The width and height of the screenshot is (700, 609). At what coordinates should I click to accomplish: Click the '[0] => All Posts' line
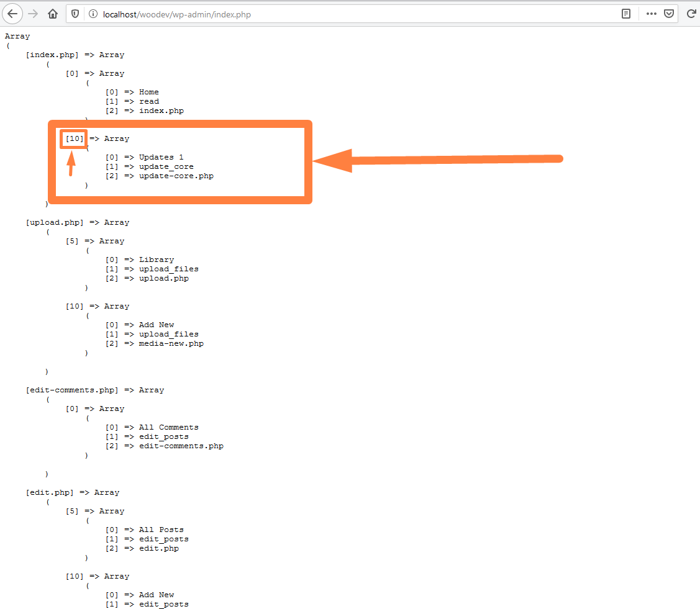[x=145, y=530]
